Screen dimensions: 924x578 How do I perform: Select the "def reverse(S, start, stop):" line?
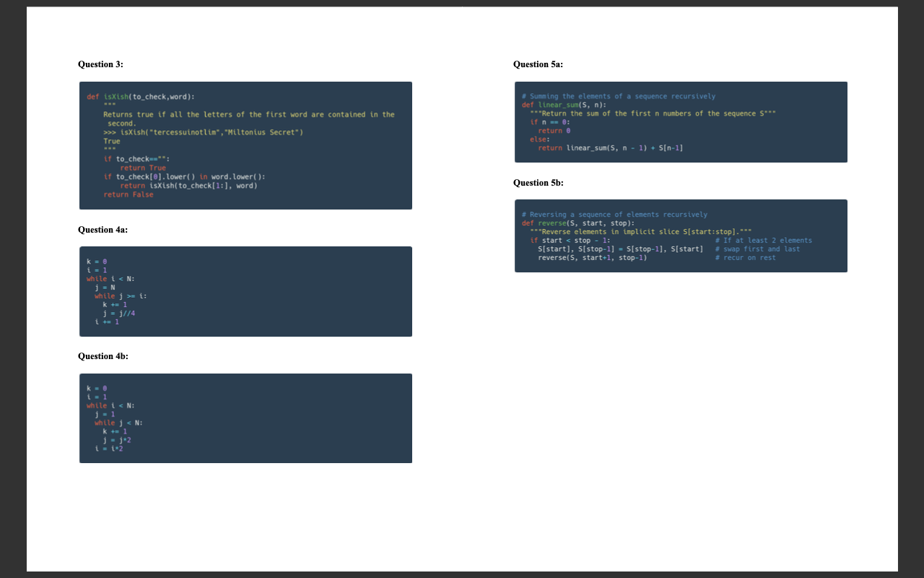(x=578, y=223)
